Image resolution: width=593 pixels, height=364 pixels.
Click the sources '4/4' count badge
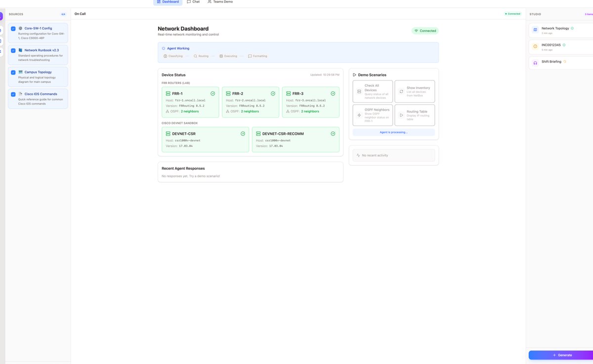point(63,14)
